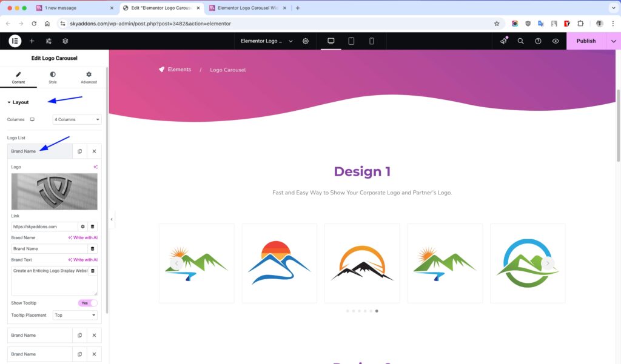Click the Brand Name text input
621x364 pixels.
(x=49, y=248)
